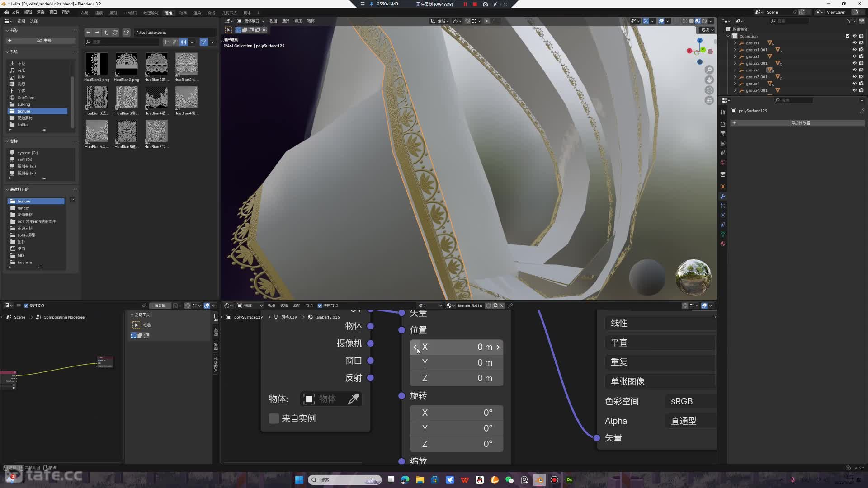Collapse the Collection tree

tap(728, 36)
